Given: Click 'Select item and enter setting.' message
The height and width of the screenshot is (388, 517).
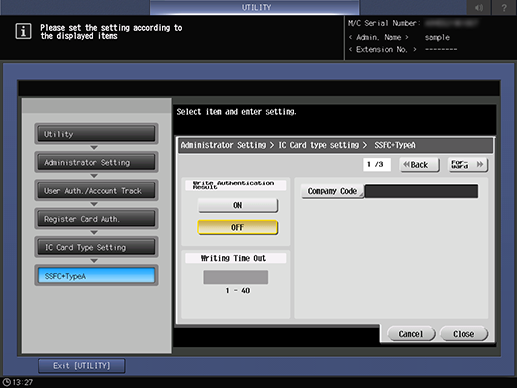Looking at the screenshot, I should (x=236, y=112).
